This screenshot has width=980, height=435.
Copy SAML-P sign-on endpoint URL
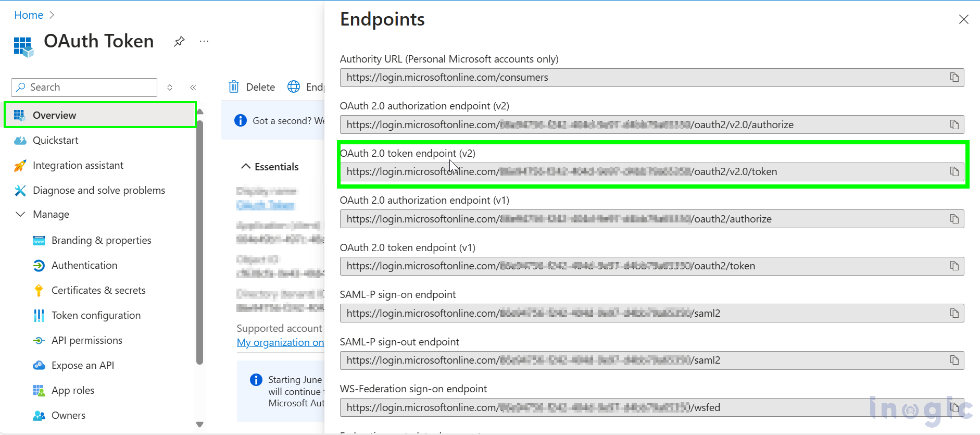point(954,313)
